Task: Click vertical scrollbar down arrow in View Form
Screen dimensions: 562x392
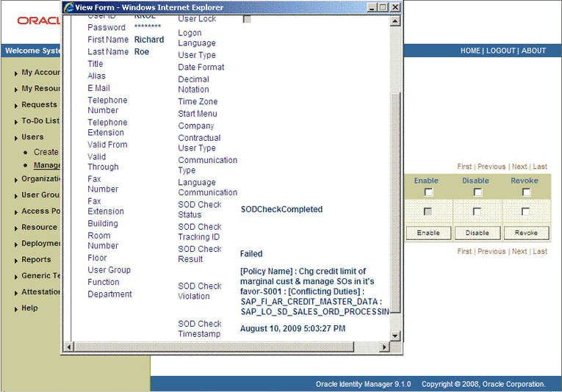Action: pos(395,335)
